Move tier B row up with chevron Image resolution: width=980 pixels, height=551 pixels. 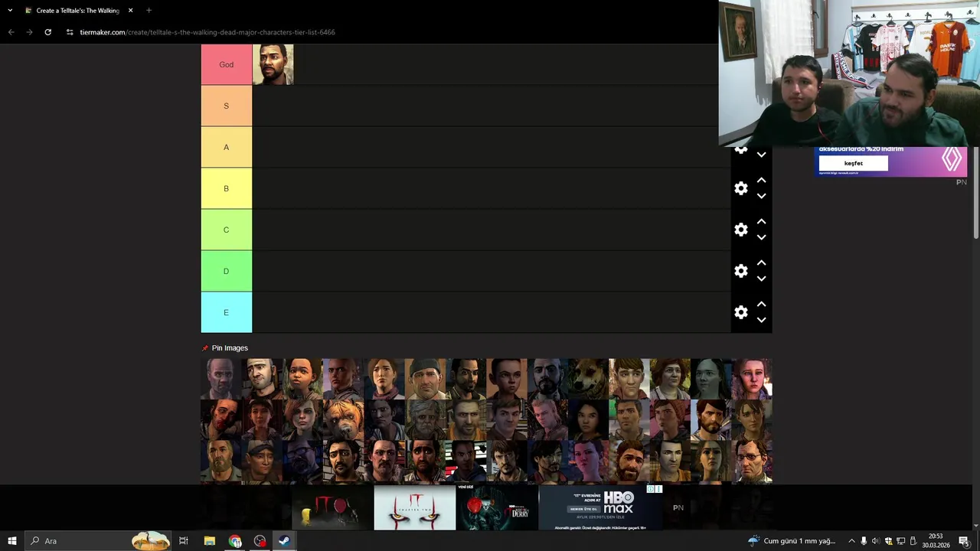(761, 180)
